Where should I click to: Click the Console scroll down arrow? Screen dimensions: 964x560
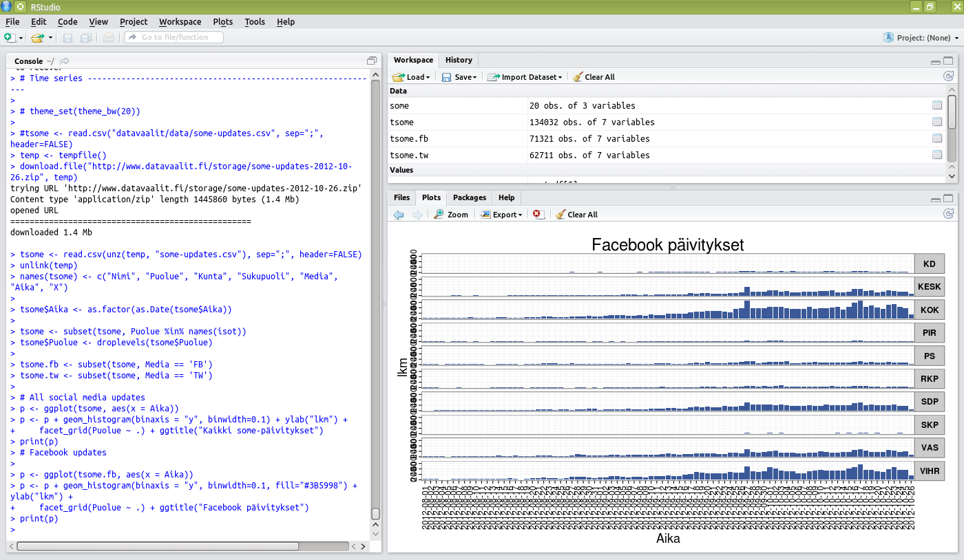(375, 533)
